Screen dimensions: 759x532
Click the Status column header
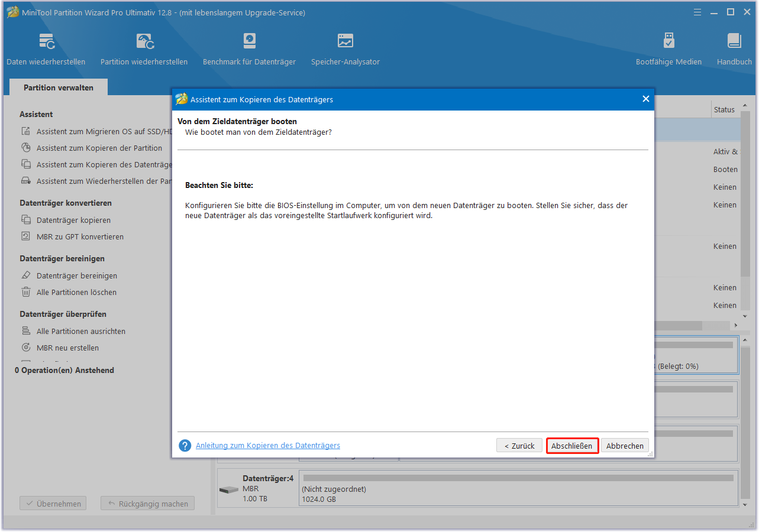click(x=725, y=109)
